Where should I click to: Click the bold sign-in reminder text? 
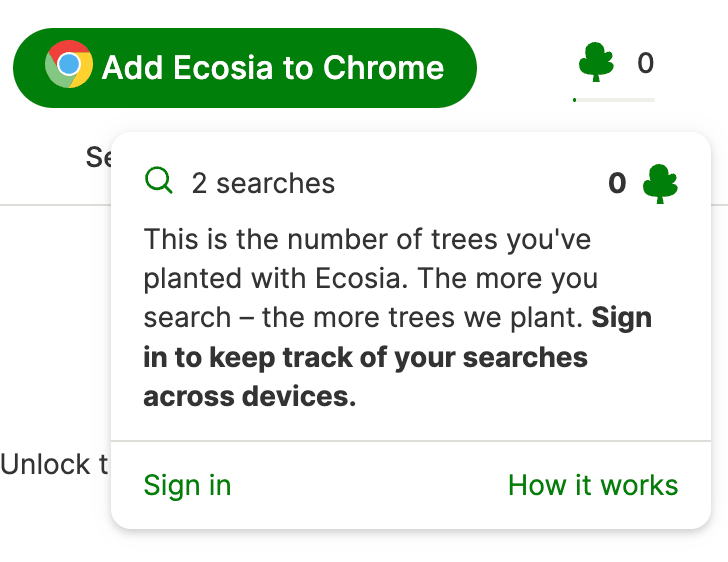tap(365, 357)
